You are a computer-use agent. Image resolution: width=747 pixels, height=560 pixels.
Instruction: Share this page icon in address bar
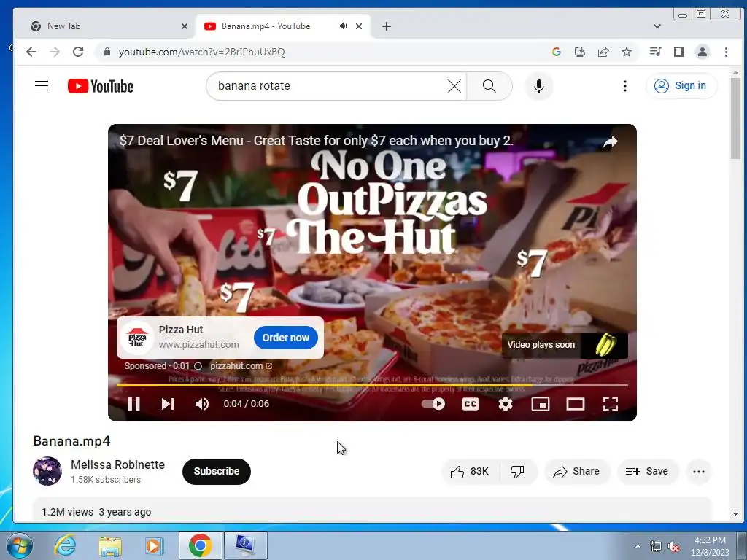pos(603,52)
